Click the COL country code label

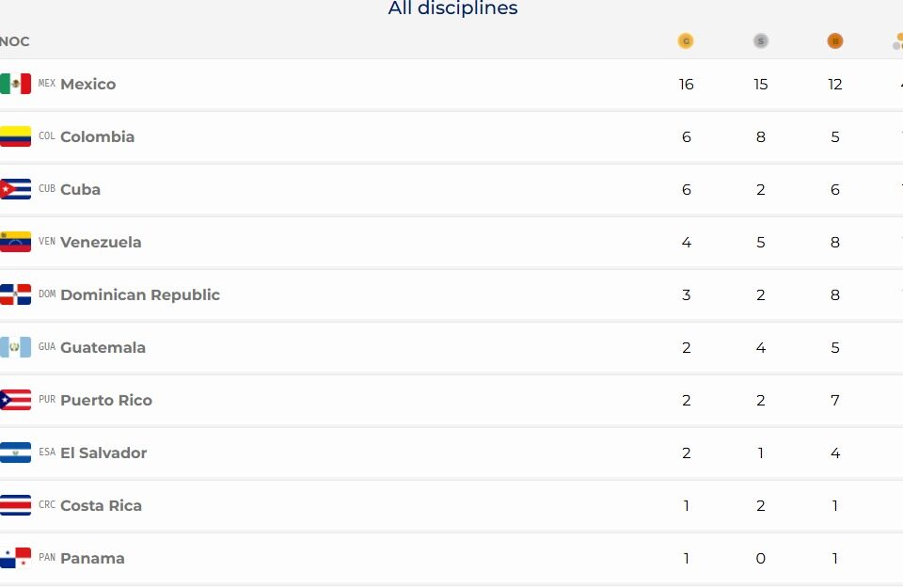click(47, 135)
